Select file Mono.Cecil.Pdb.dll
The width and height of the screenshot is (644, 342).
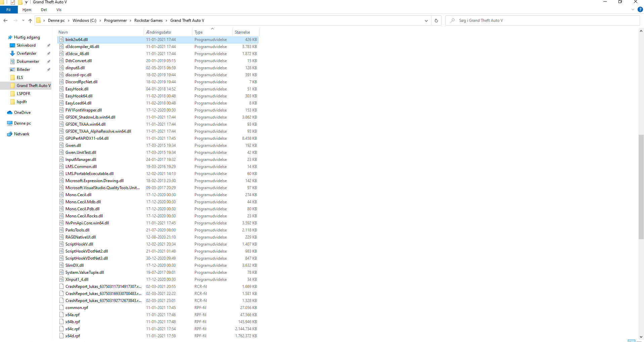(158, 209)
